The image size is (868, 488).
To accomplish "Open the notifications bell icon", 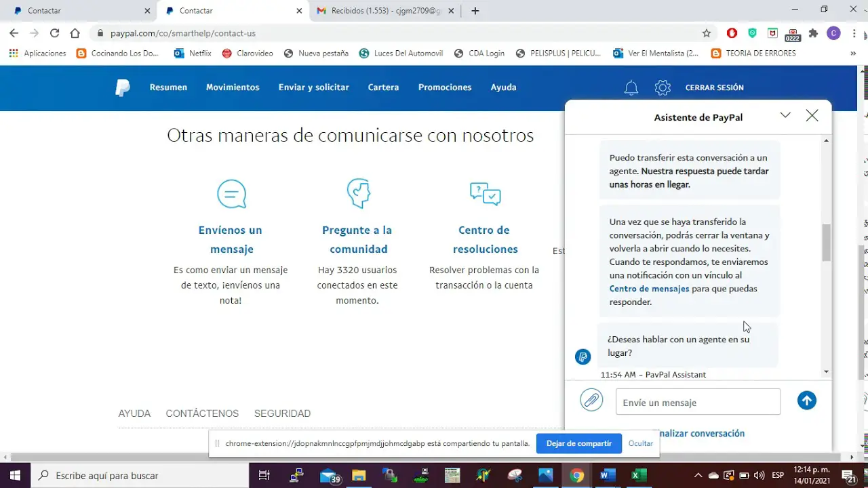I will click(631, 87).
